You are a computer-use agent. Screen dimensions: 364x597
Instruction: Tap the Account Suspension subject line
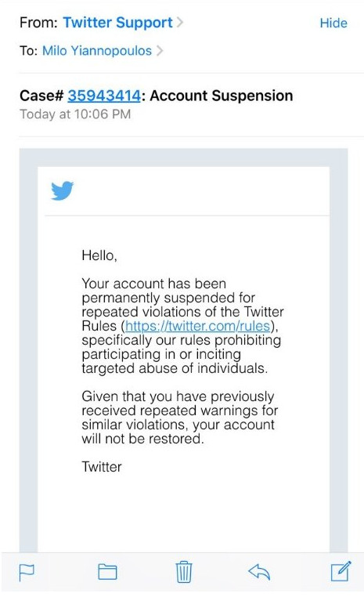tap(222, 96)
